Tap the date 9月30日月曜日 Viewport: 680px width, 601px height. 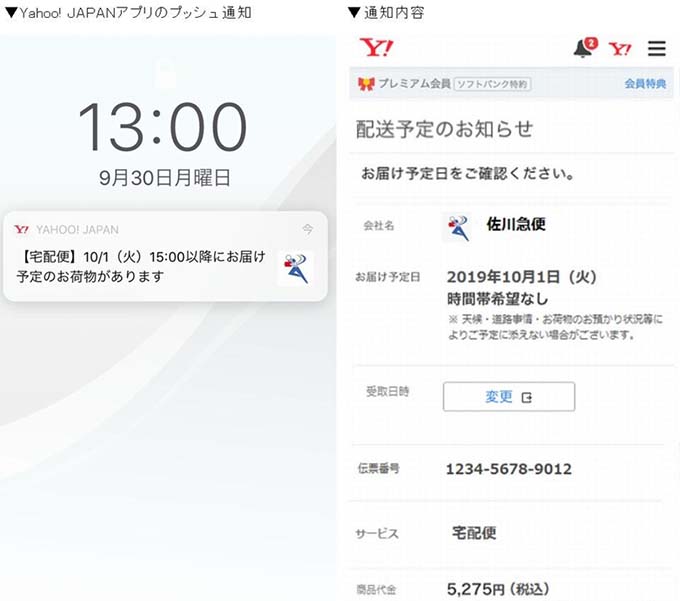(x=164, y=178)
